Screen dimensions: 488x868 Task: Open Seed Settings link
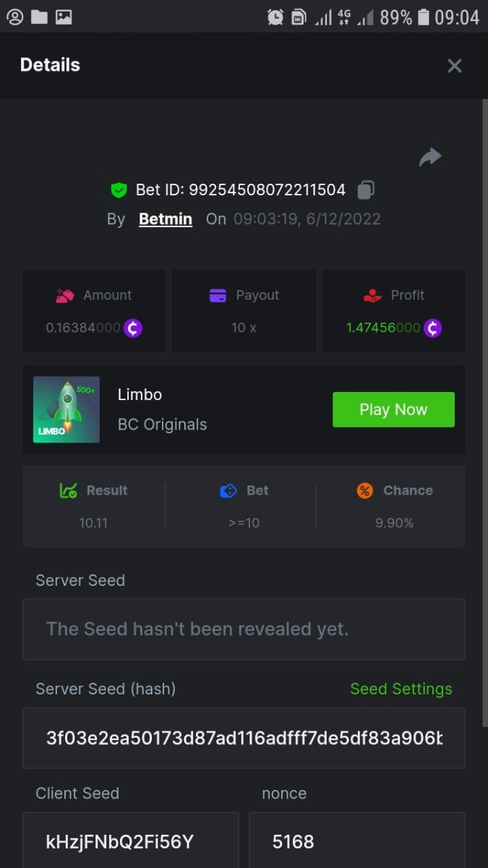pos(401,689)
